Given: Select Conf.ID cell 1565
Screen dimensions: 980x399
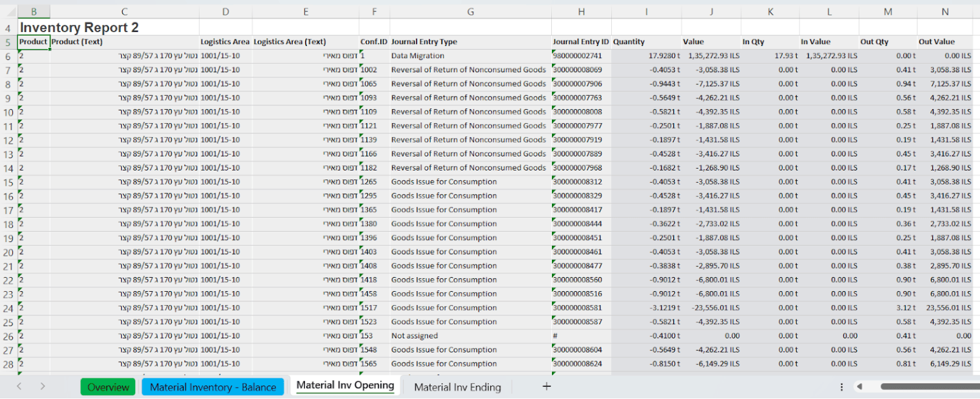Looking at the screenshot, I should point(375,364).
